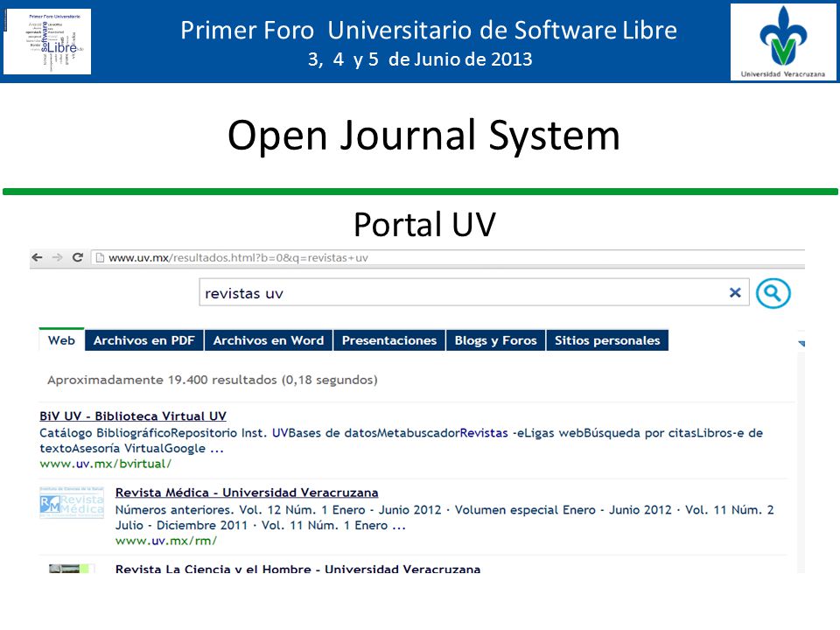This screenshot has width=840, height=630.
Task: Click the 'Portal UV' heading
Action: click(x=424, y=224)
